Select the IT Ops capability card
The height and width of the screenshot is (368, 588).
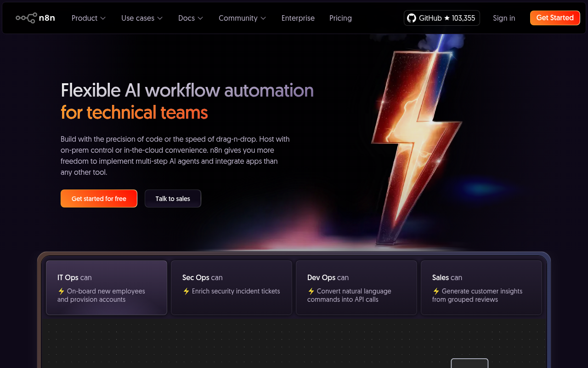click(x=106, y=287)
